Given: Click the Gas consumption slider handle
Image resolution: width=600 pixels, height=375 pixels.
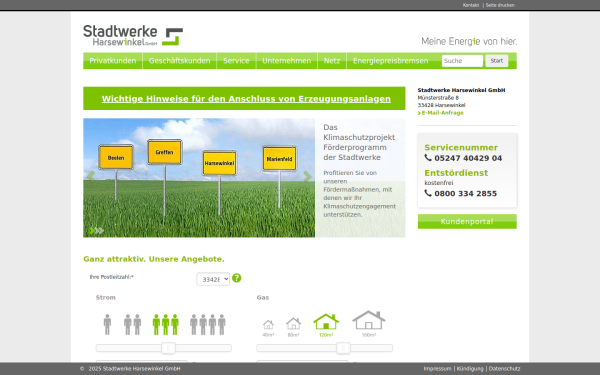Looking at the screenshot, I should point(343,348).
